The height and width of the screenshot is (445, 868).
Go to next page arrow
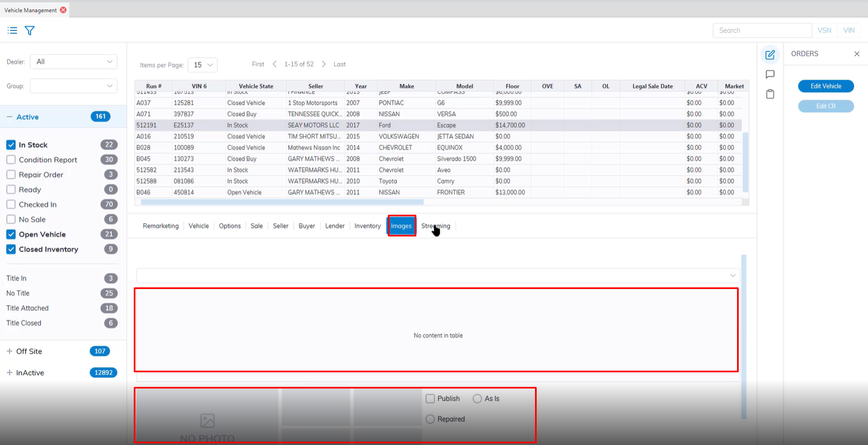click(323, 64)
